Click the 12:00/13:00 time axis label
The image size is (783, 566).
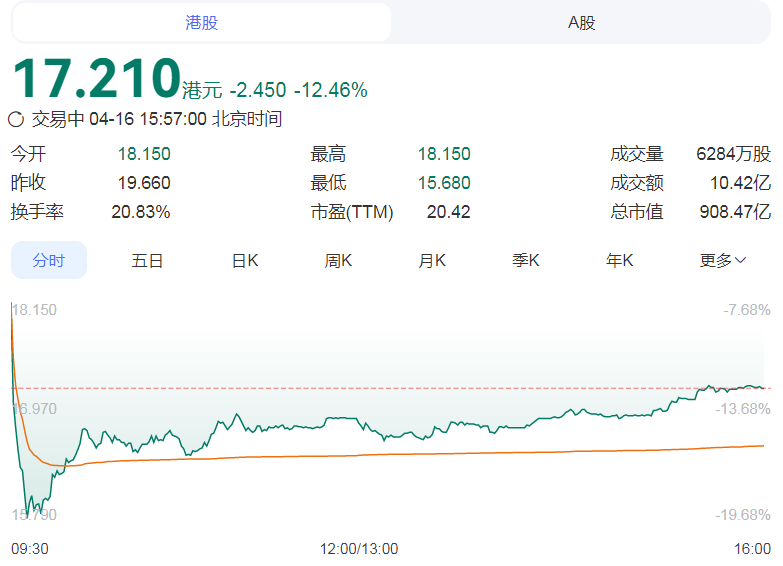pyautogui.click(x=359, y=548)
